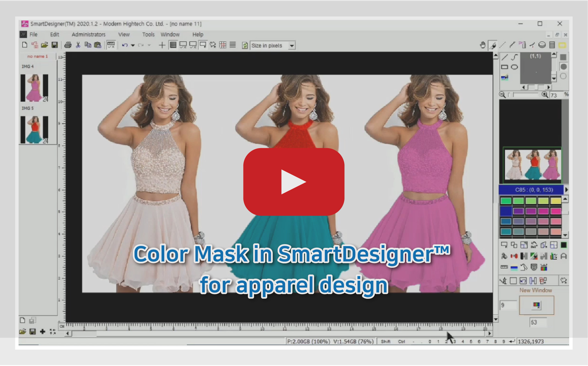Select the stair-step line tool
The height and width of the screenshot is (366, 588).
pyautogui.click(x=513, y=45)
